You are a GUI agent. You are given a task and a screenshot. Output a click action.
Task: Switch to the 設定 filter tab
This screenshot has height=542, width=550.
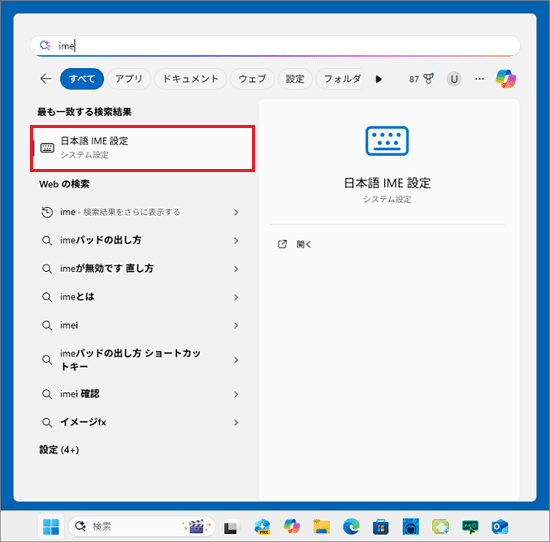295,79
